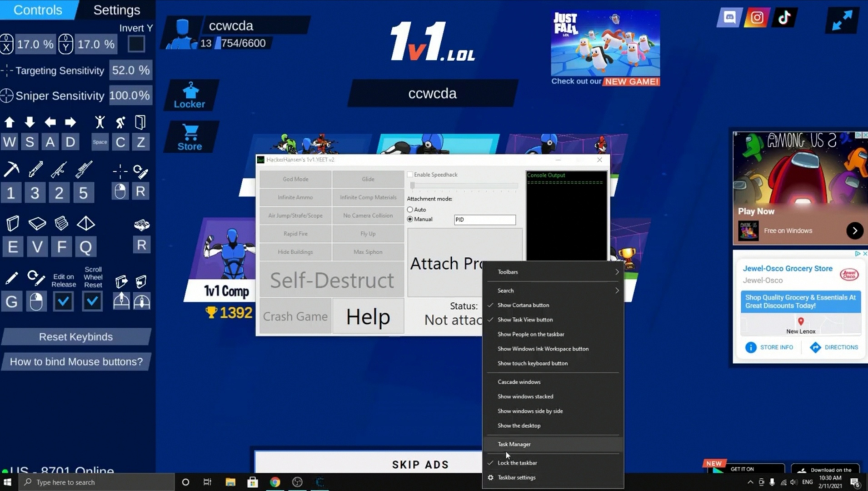Open the Locker
This screenshot has height=491, width=868.
190,95
